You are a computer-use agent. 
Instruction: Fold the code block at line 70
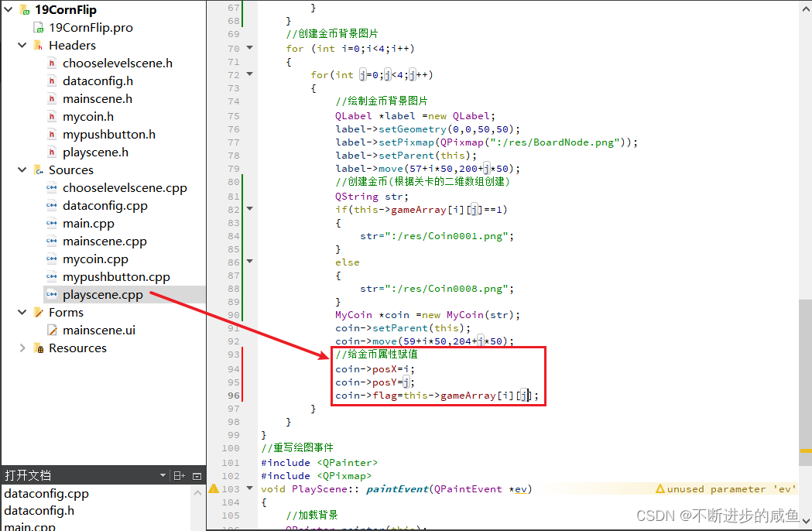point(249,48)
